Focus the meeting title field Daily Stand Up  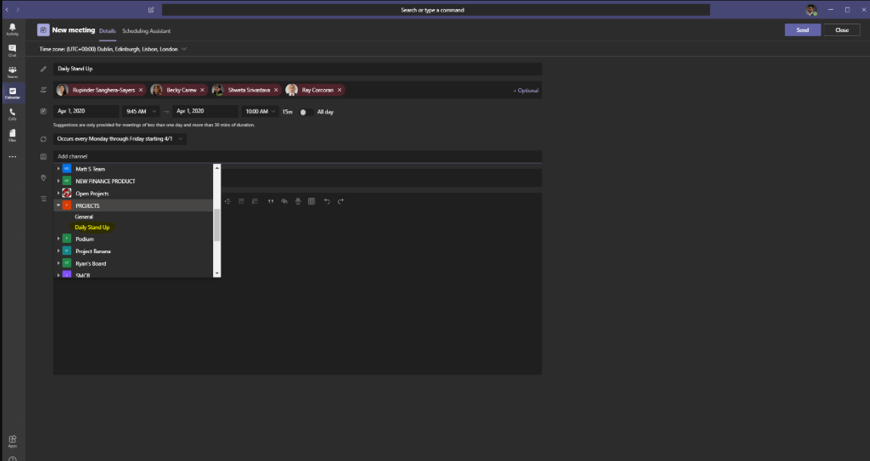(x=297, y=69)
